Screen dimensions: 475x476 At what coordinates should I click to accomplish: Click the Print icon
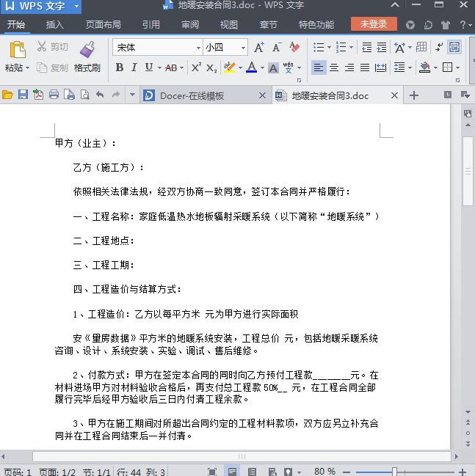tap(54, 95)
